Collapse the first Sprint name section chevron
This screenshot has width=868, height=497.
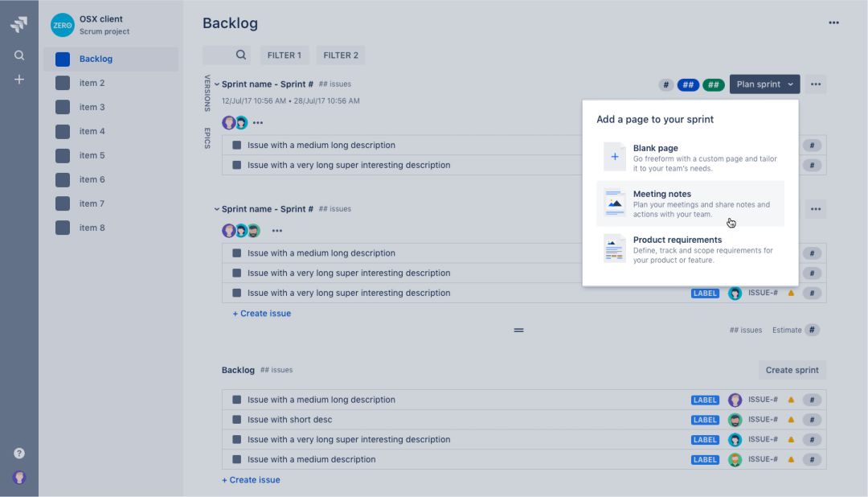217,84
